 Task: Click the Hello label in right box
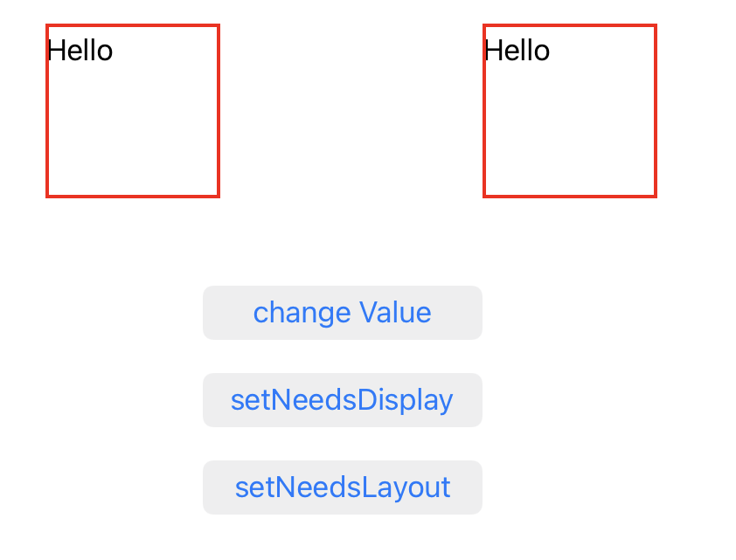tap(517, 50)
